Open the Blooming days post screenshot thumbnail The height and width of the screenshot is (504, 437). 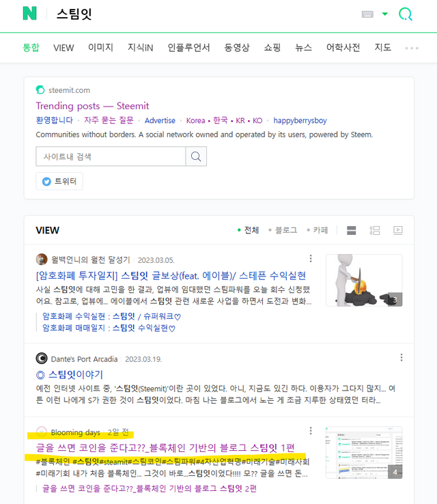click(x=364, y=453)
